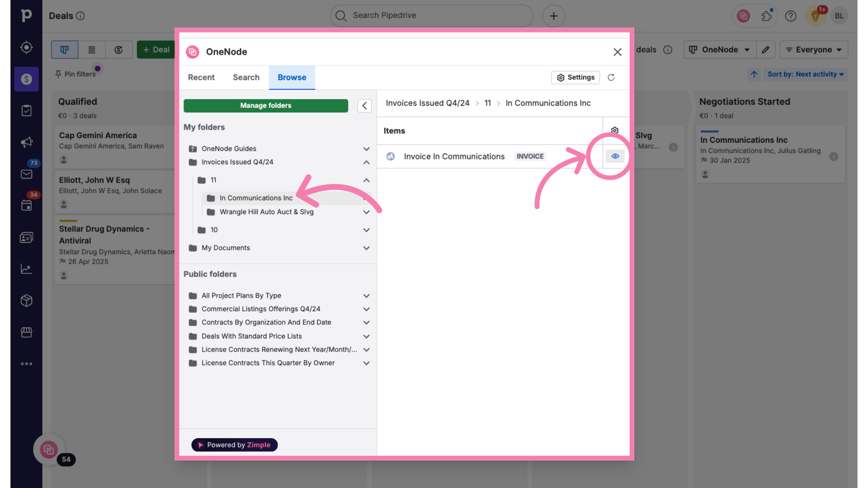Open the BL user avatar menu
Screen dimensions: 868x488
tap(839, 16)
